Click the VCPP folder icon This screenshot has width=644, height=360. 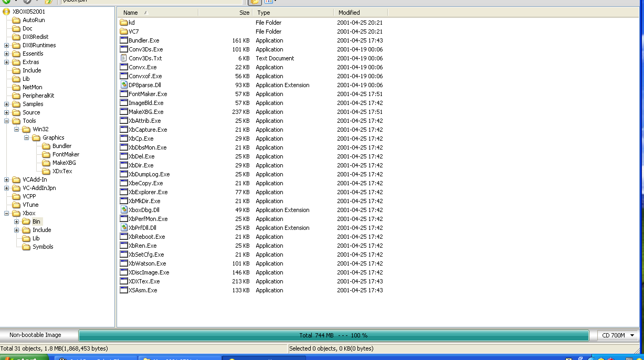(x=16, y=197)
